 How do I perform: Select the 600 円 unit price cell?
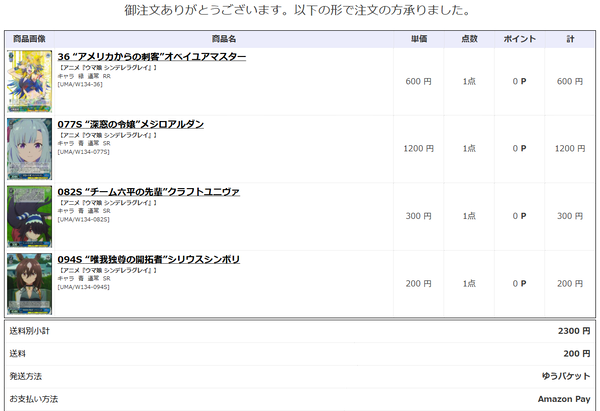click(419, 81)
